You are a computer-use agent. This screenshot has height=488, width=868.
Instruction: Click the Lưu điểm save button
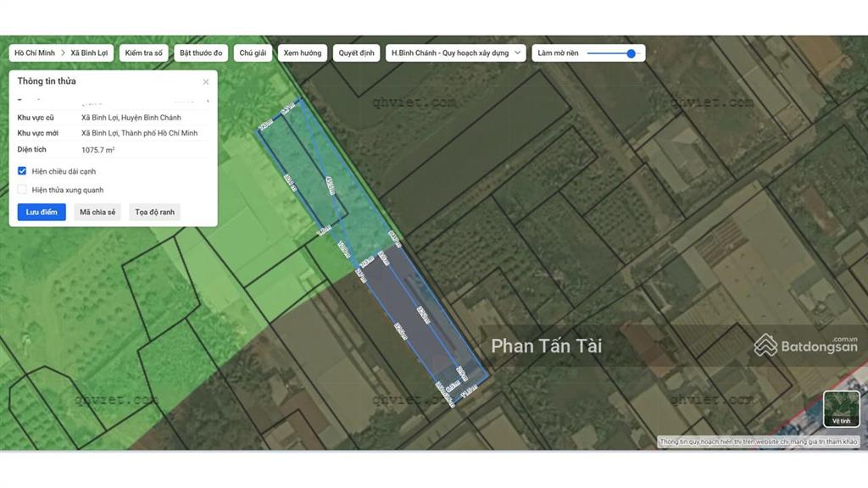tap(42, 212)
